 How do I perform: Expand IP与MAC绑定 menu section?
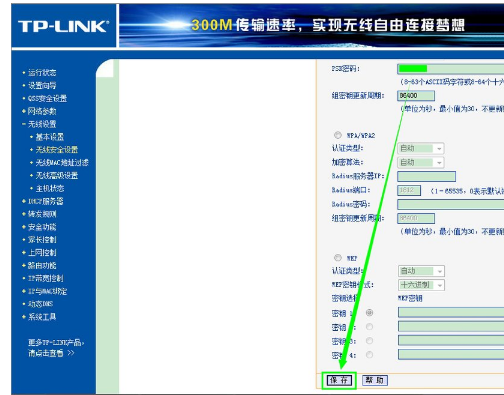tap(47, 291)
